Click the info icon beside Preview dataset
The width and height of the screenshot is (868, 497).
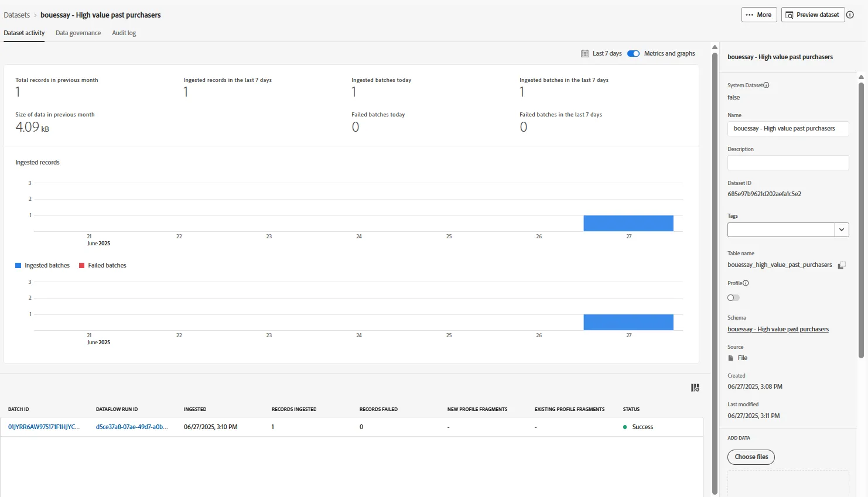coord(850,15)
